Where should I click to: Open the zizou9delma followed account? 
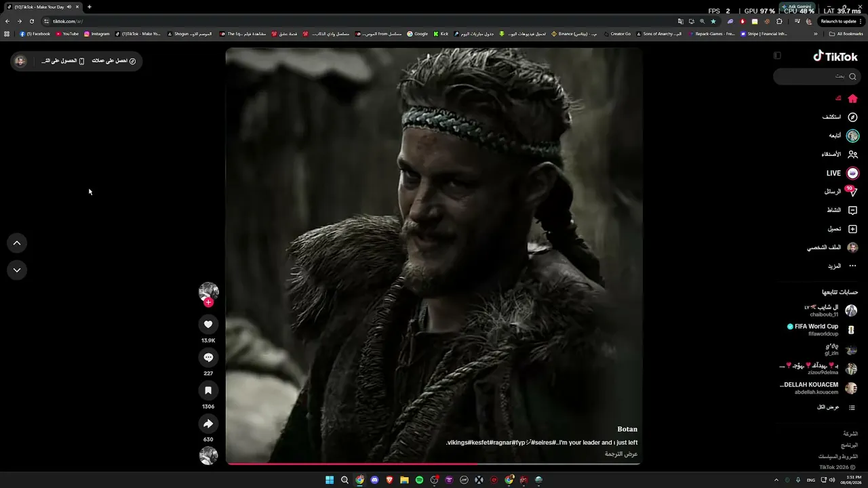[x=818, y=369]
